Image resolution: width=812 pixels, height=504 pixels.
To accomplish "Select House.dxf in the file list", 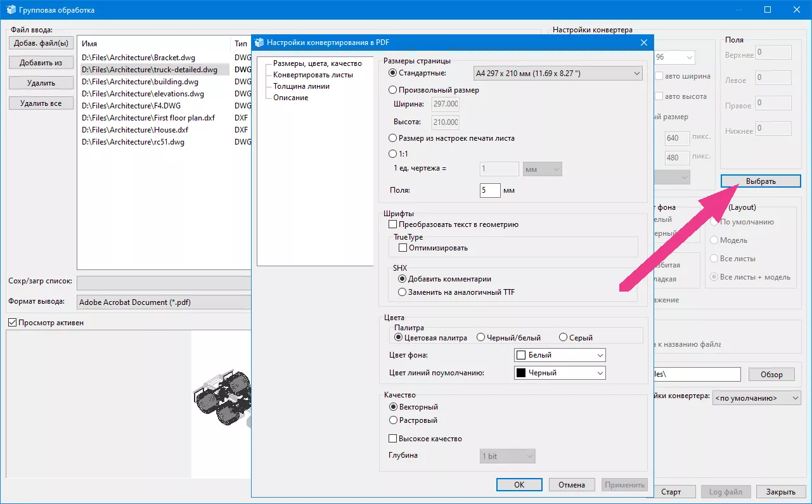I will pyautogui.click(x=135, y=130).
